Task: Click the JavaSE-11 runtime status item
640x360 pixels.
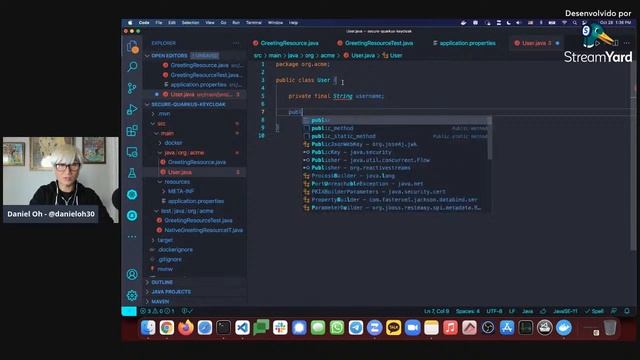Action: pyautogui.click(x=565, y=311)
